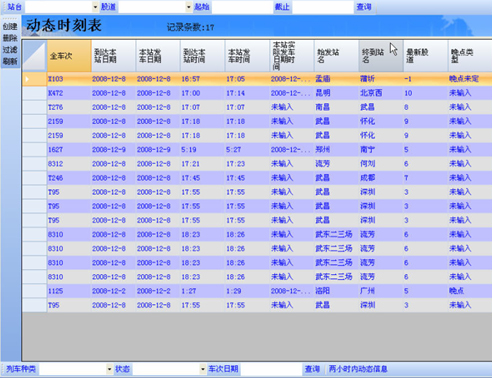Click the 本站实际发车日期时间 column header
This screenshot has width=492, height=378.
(292, 56)
